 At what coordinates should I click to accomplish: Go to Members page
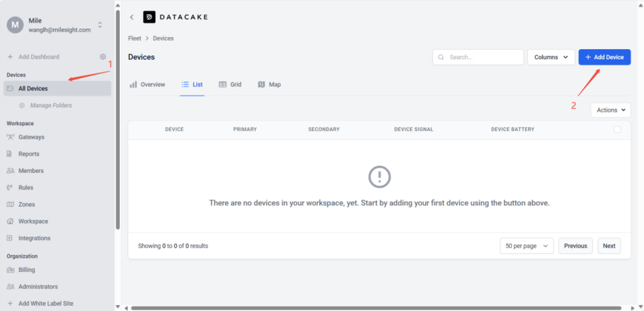(x=31, y=171)
